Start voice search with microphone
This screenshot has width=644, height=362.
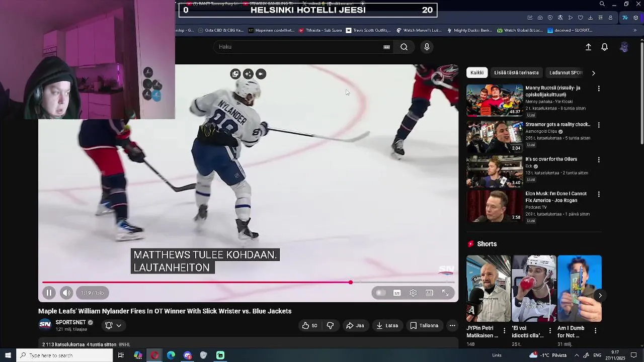(427, 47)
